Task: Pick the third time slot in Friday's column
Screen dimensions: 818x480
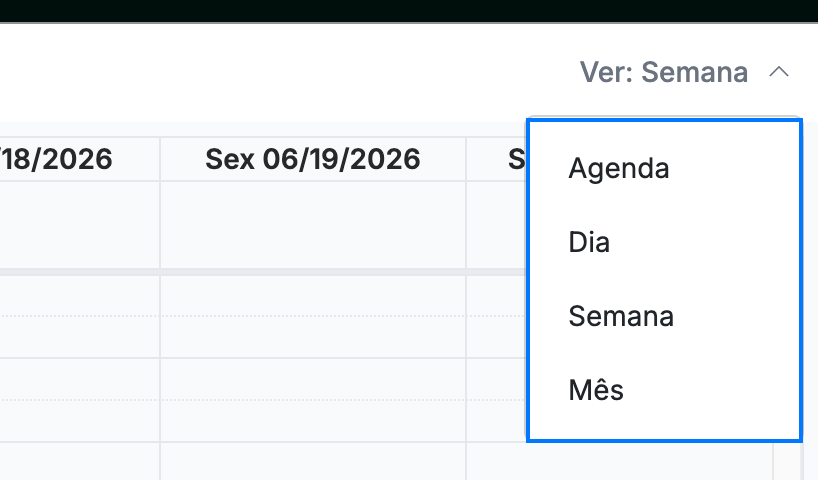Action: pyautogui.click(x=312, y=379)
